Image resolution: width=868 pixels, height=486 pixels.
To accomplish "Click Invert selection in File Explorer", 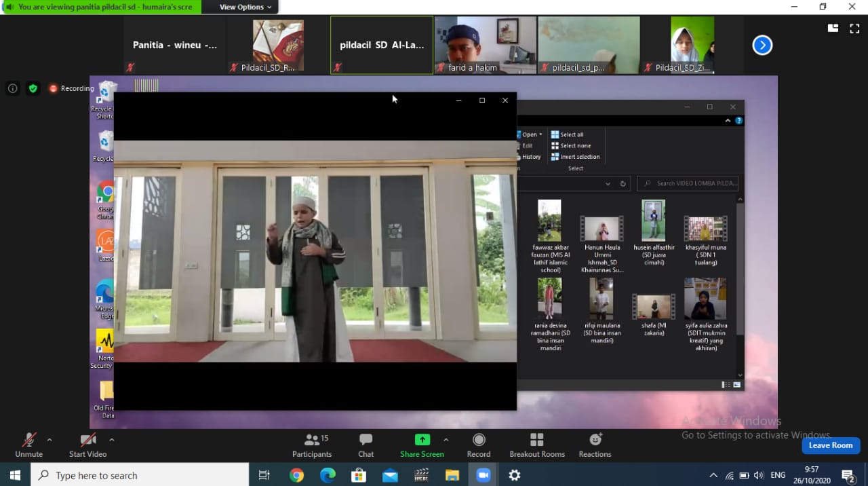I will 576,157.
